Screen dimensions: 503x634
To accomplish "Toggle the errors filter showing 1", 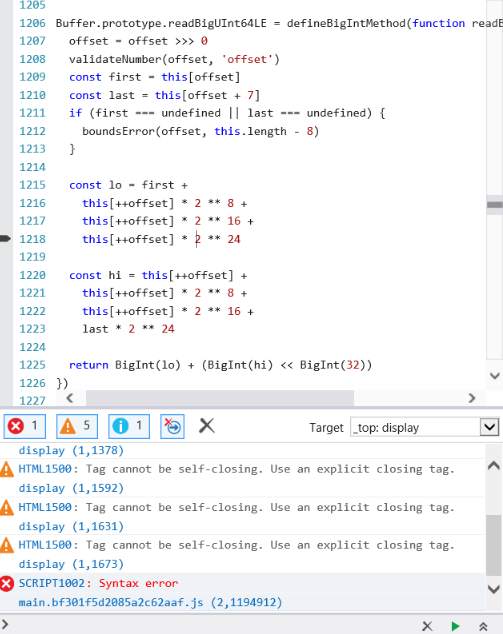I will click(x=25, y=426).
